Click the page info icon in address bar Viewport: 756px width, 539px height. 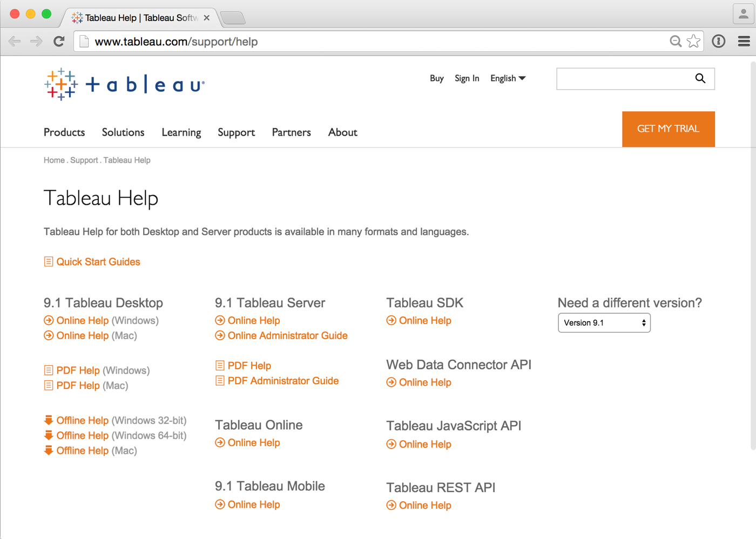pyautogui.click(x=84, y=42)
